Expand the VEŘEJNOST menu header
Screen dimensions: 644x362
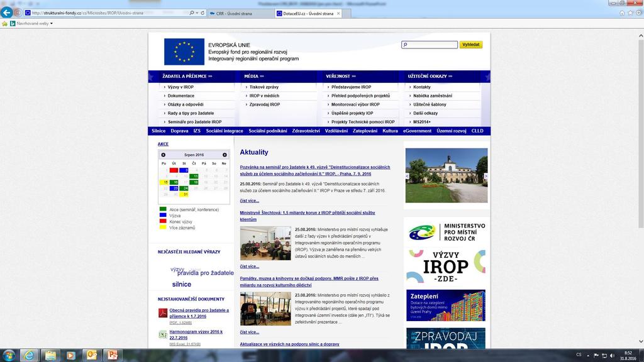tap(340, 76)
